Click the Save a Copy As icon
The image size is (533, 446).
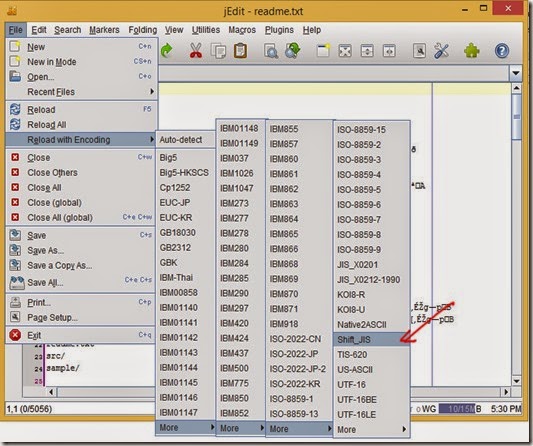15,265
